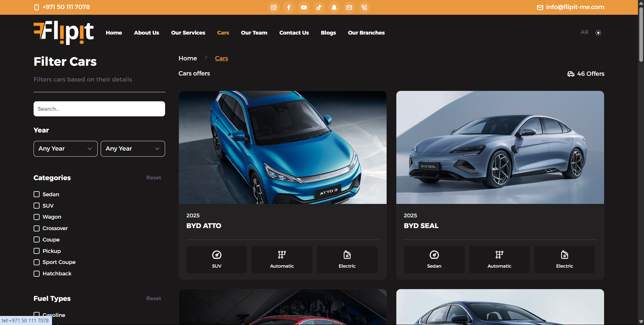Check the Crossover category
Image resolution: width=644 pixels, height=325 pixels.
tap(37, 228)
